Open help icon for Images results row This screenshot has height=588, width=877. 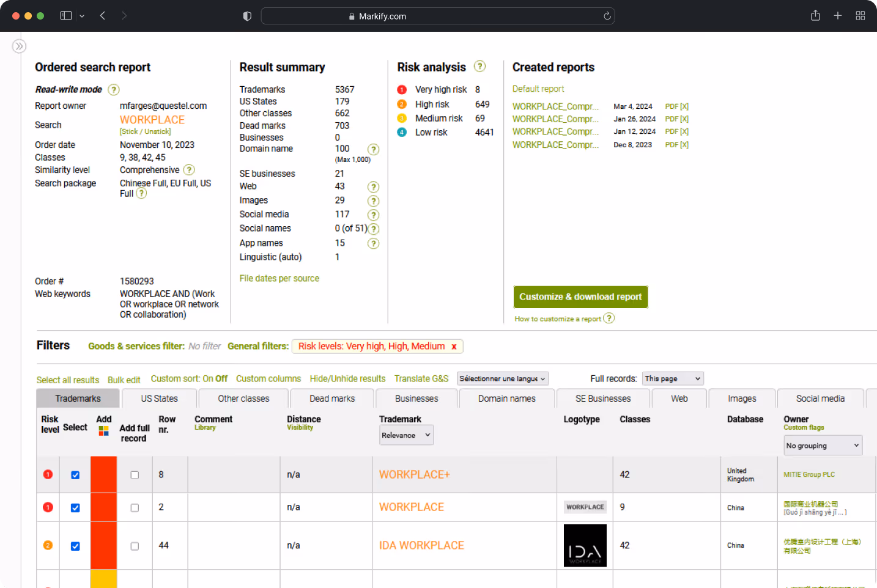(x=373, y=201)
